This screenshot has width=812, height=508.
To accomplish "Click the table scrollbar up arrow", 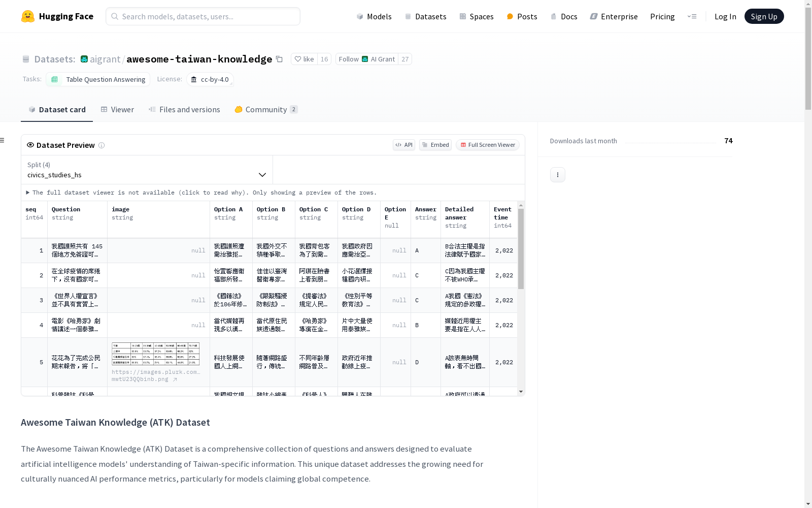I will 521,205.
